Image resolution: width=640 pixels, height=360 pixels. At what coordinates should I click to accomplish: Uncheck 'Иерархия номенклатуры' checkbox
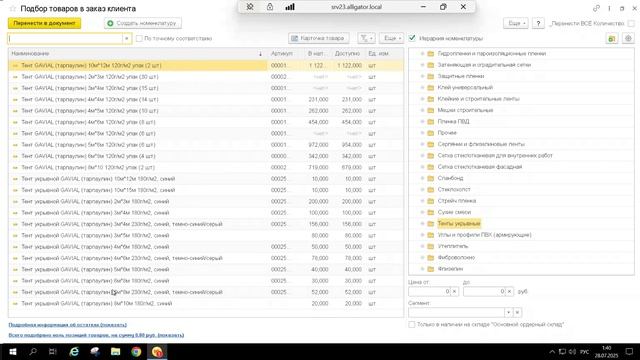pos(412,38)
